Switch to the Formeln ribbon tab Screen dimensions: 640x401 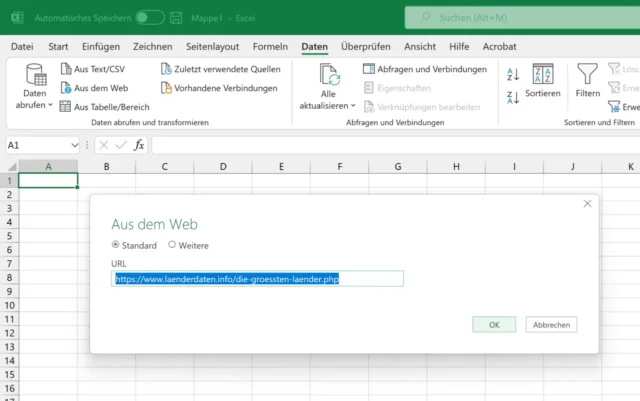point(270,46)
